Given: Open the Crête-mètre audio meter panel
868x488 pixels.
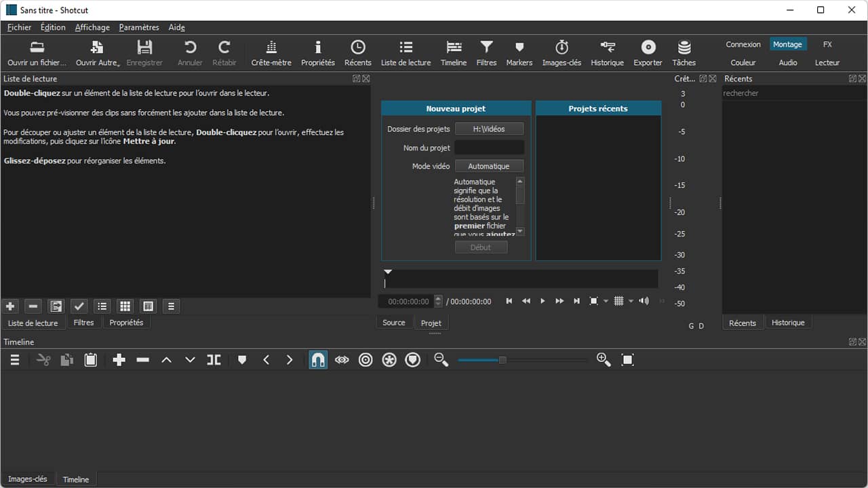Looking at the screenshot, I should (271, 54).
